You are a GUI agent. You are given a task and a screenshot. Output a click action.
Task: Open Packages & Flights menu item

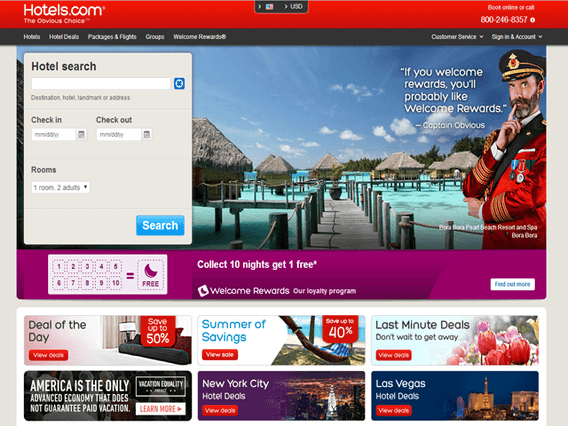click(x=112, y=37)
